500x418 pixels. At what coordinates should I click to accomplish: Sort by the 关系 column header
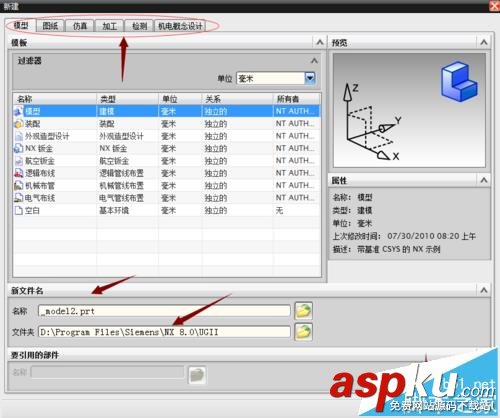click(237, 99)
